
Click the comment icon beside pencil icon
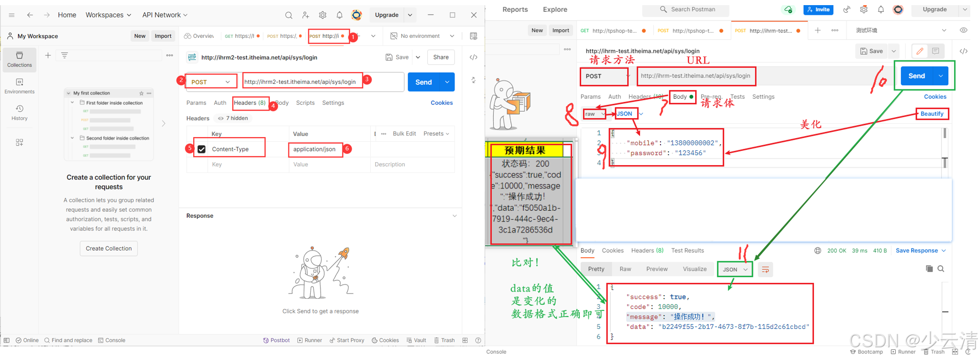click(936, 51)
